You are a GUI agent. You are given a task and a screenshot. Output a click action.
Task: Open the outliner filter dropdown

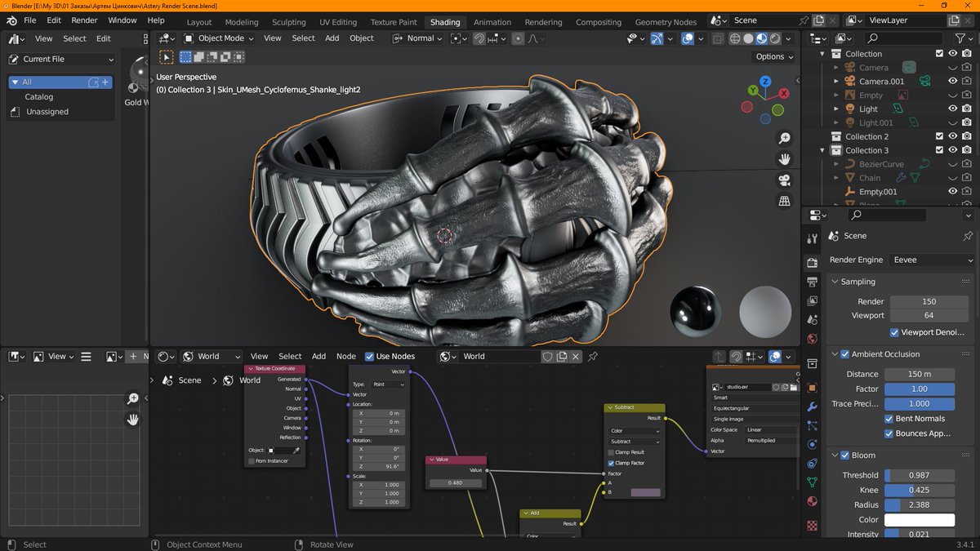[x=964, y=38]
